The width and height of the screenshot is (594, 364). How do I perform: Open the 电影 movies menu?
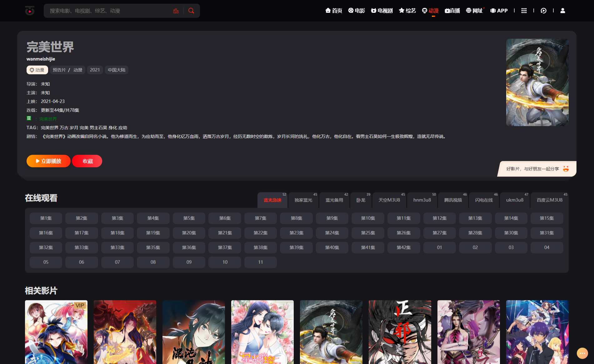point(357,11)
